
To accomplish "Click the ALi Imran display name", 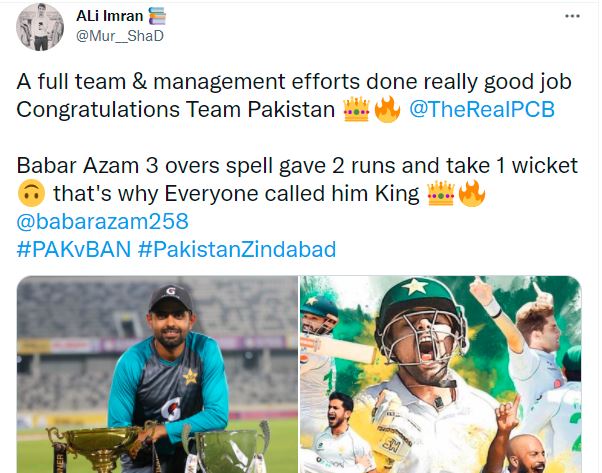I will (109, 16).
